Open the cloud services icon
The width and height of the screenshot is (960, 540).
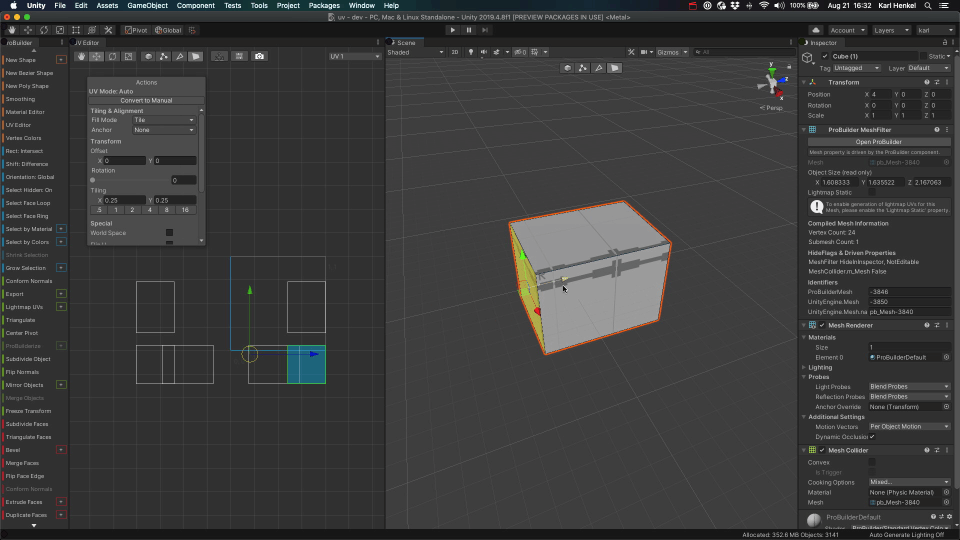[817, 30]
